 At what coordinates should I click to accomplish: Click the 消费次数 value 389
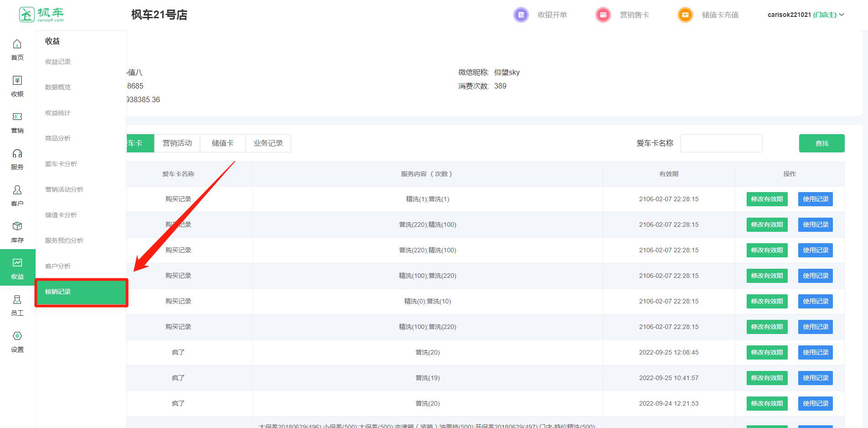tap(500, 86)
